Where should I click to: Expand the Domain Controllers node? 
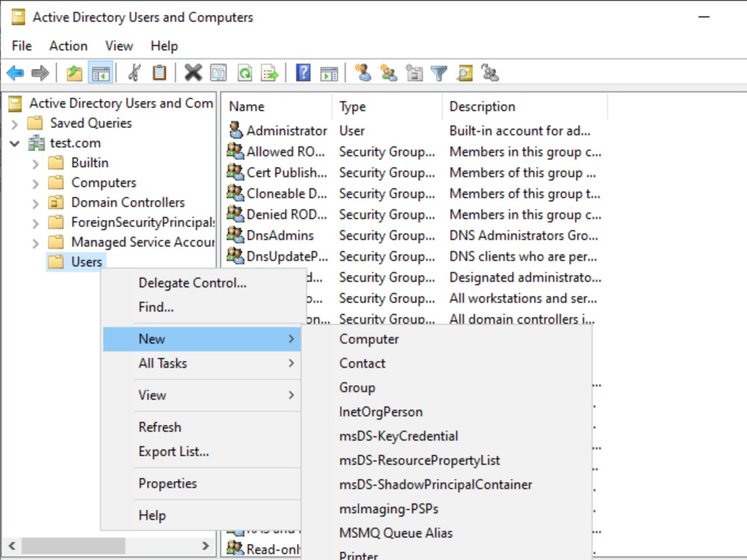tap(36, 204)
